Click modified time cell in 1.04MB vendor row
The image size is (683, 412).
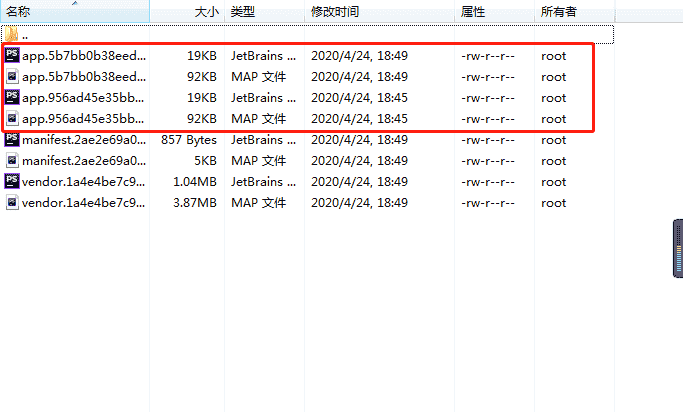359,182
